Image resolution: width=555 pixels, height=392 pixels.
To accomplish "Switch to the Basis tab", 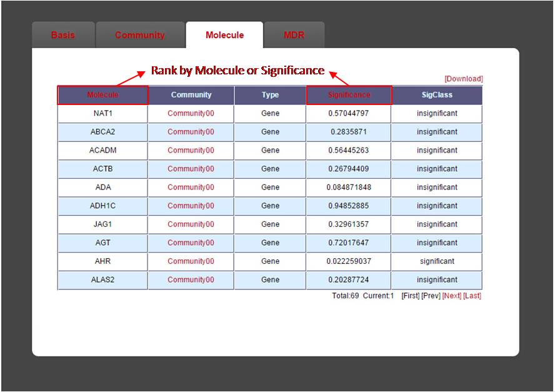I will 63,35.
